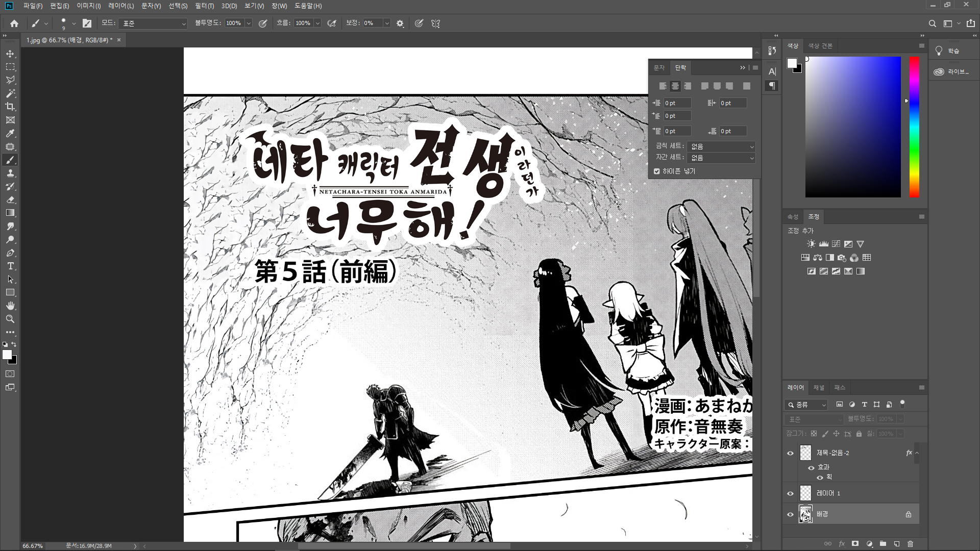
Task: Click the 배경 layer thumbnail
Action: (805, 514)
